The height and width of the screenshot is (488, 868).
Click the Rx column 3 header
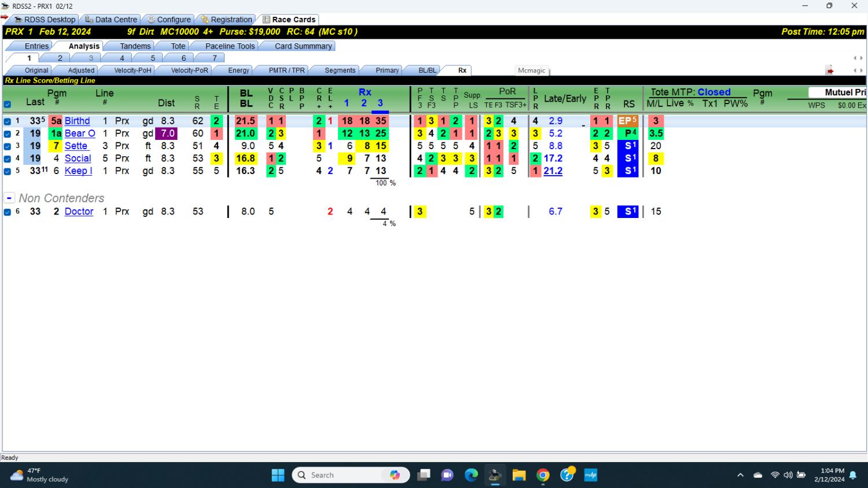380,103
